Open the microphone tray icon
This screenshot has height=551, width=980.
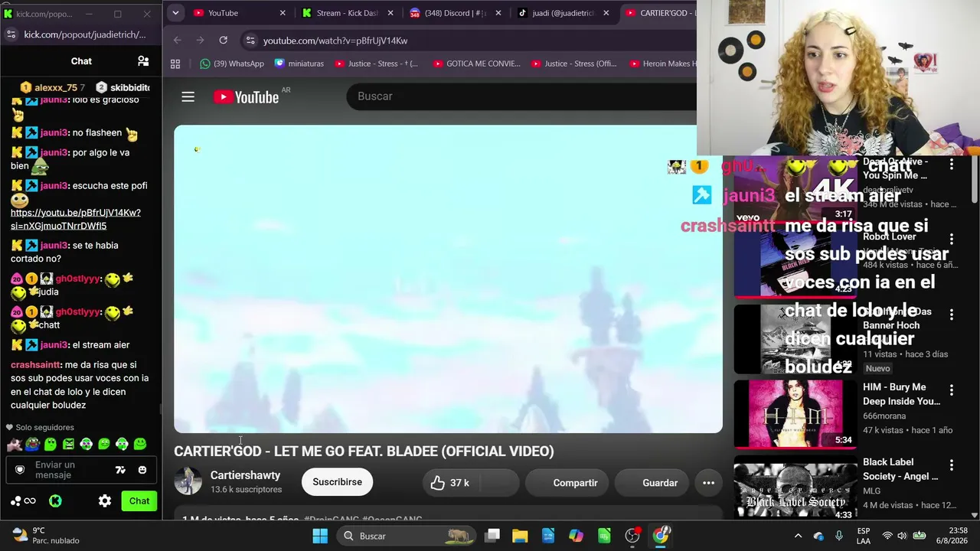(x=839, y=536)
